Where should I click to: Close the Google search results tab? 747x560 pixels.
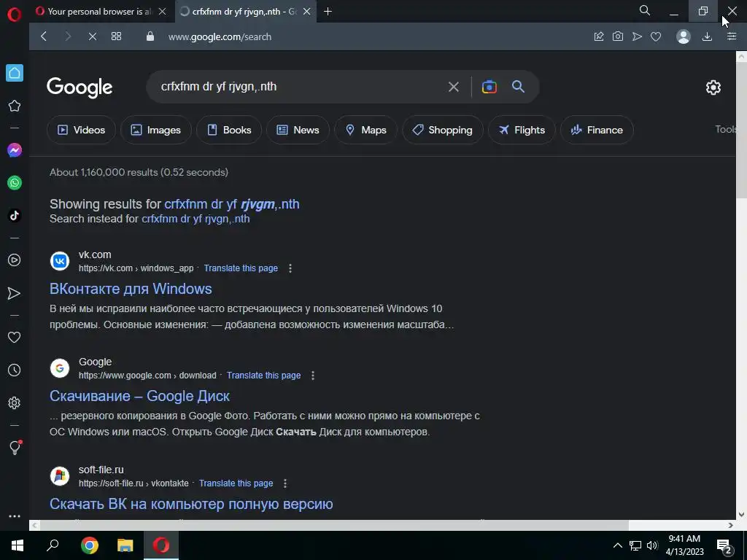pos(307,12)
